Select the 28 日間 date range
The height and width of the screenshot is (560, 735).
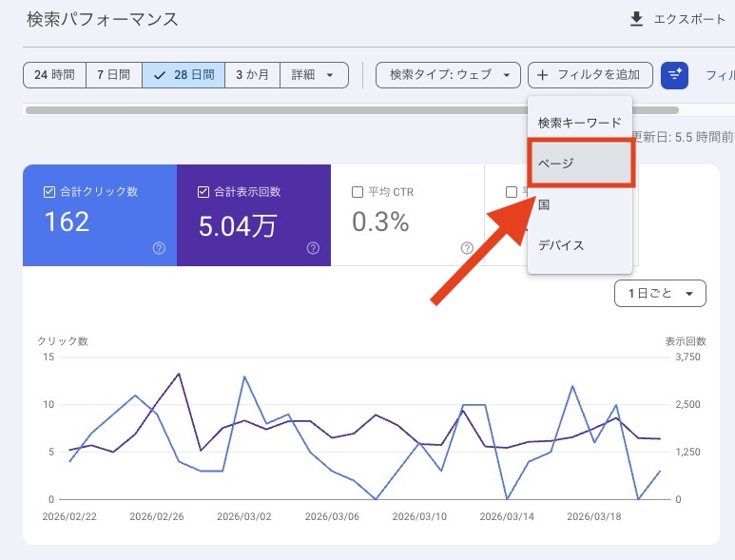click(184, 75)
